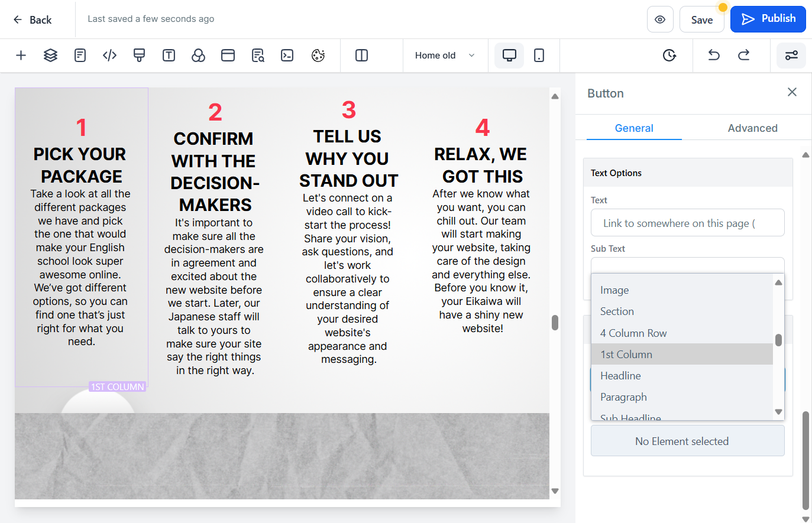Screen dimensions: 812x523
Task: Publish the page
Action: pos(768,19)
